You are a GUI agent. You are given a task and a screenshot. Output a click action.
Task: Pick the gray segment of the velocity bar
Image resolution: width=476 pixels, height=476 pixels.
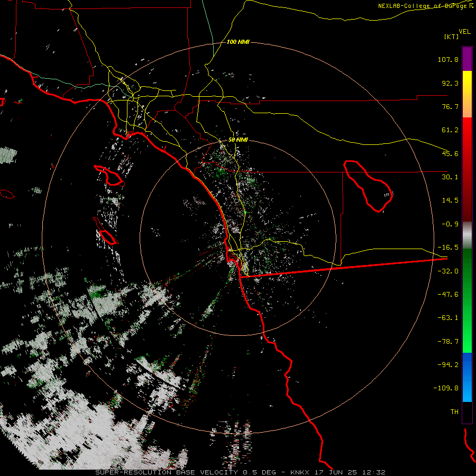pyautogui.click(x=467, y=235)
